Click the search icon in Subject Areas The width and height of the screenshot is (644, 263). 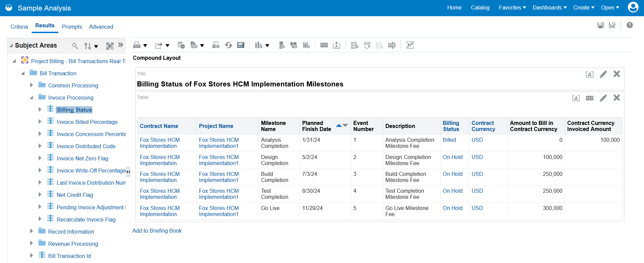[x=75, y=46]
